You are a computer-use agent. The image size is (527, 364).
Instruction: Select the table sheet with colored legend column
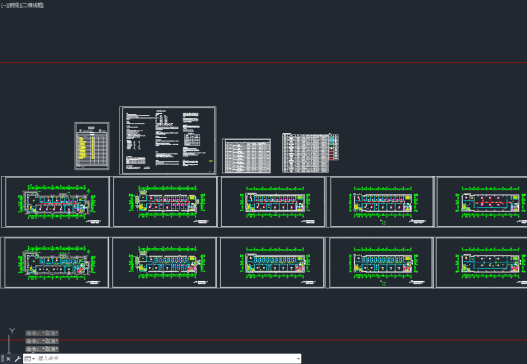coord(310,153)
